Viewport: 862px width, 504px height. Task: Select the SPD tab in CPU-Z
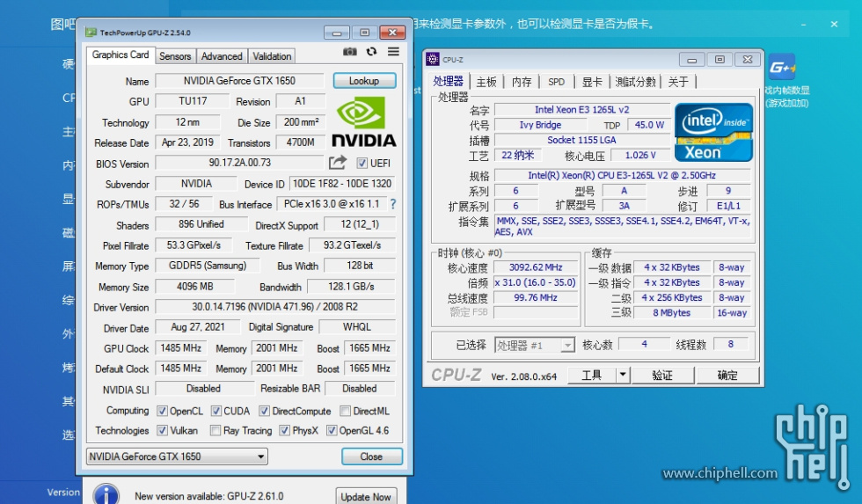556,82
